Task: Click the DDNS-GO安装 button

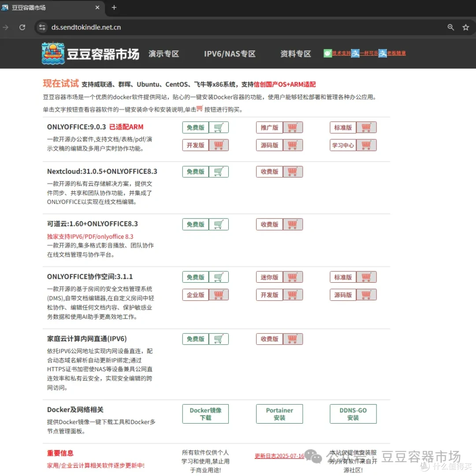Action: [353, 414]
